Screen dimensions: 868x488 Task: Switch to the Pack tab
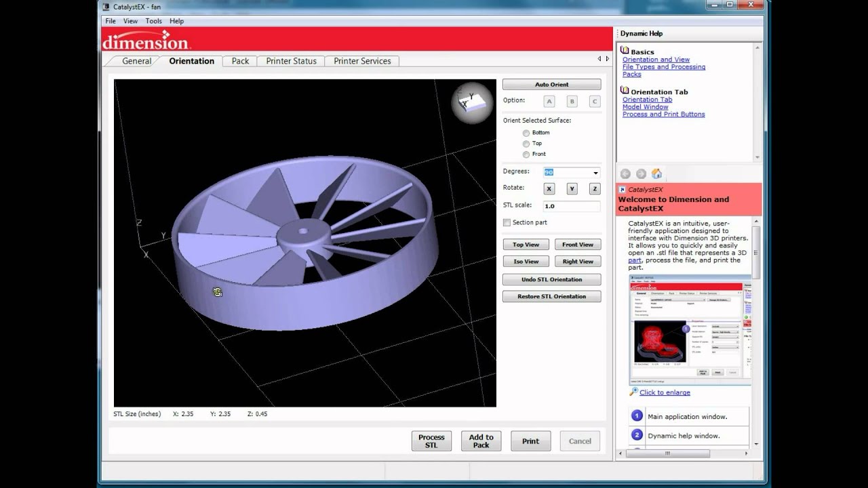pyautogui.click(x=240, y=61)
